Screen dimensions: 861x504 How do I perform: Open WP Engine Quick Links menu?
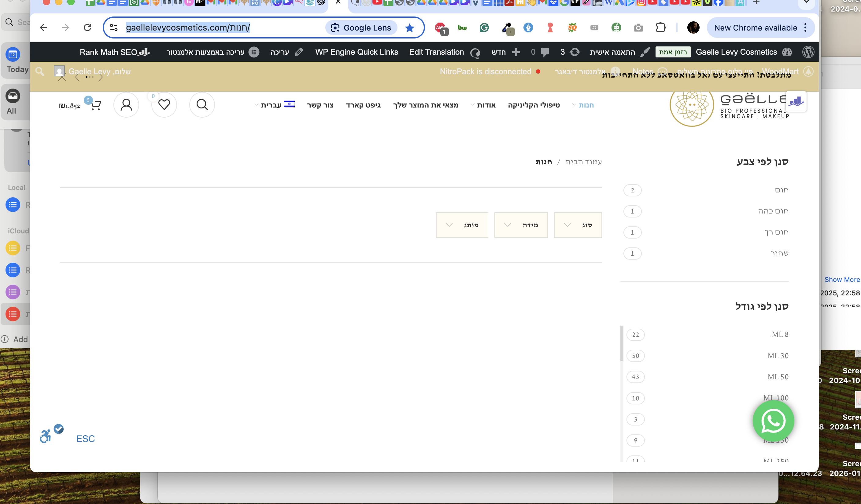(357, 52)
